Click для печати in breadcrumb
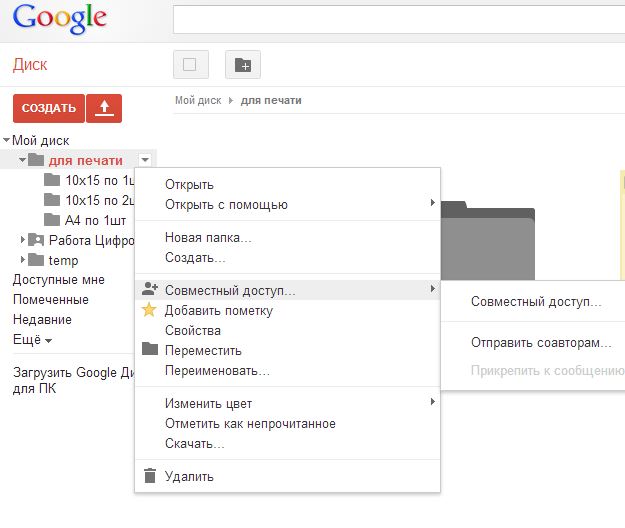The image size is (625, 528). point(271,100)
